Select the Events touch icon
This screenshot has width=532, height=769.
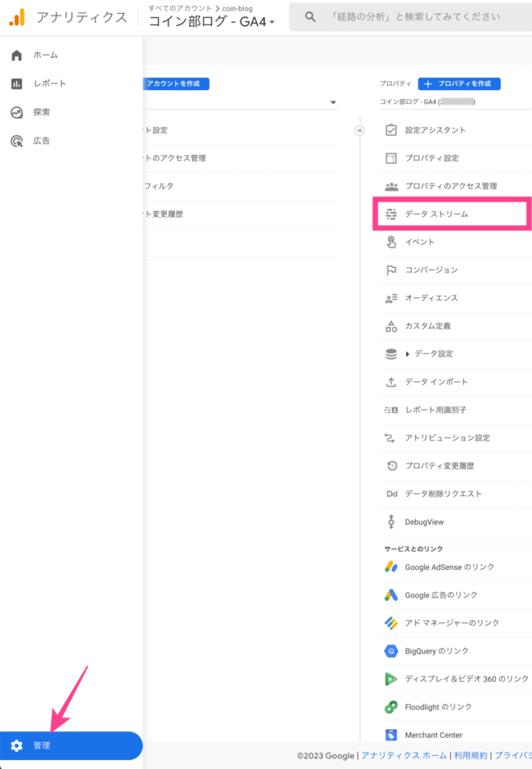391,242
